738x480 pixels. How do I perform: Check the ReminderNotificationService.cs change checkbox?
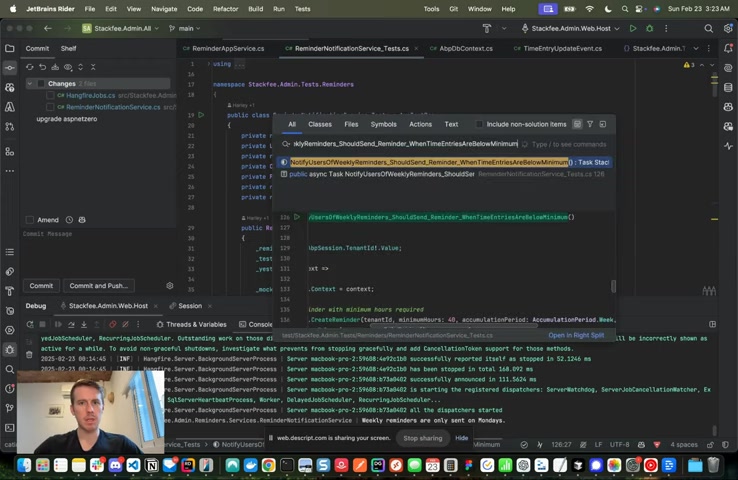tap(50, 107)
